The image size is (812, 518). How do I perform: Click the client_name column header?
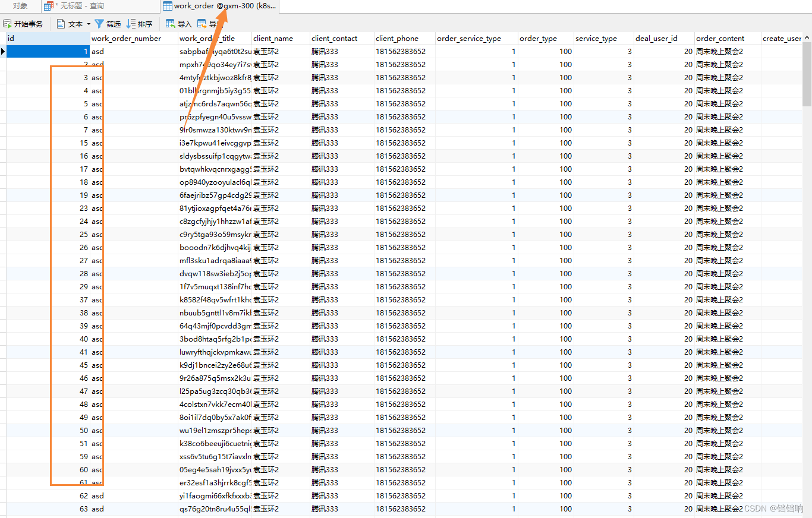point(281,38)
